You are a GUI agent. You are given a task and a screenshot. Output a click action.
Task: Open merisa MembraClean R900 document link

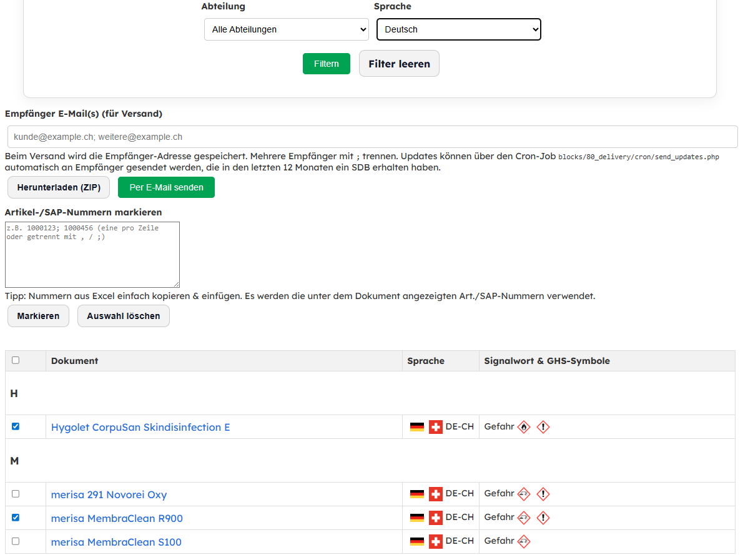117,518
